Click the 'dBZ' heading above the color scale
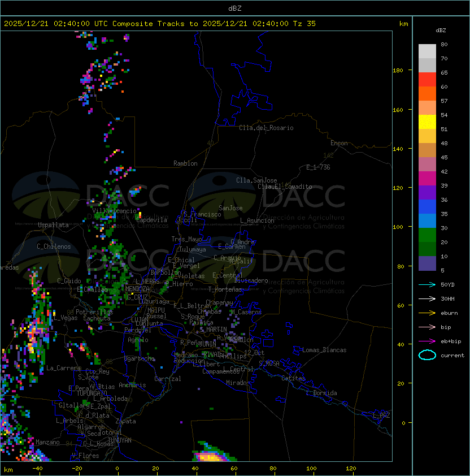470x476 pixels. [441, 31]
